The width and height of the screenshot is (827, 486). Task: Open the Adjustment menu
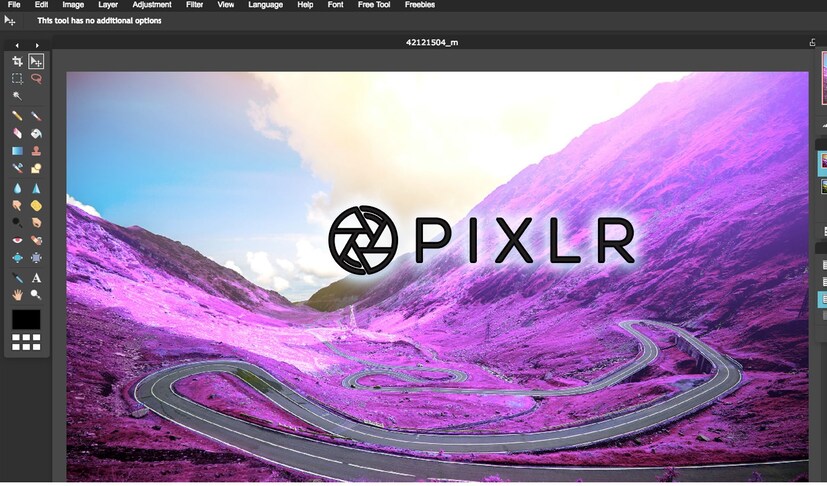point(152,5)
